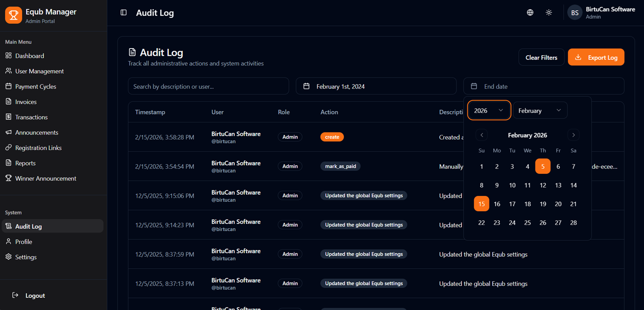Open Payment Cycles menu item
The height and width of the screenshot is (310, 644).
click(x=36, y=86)
